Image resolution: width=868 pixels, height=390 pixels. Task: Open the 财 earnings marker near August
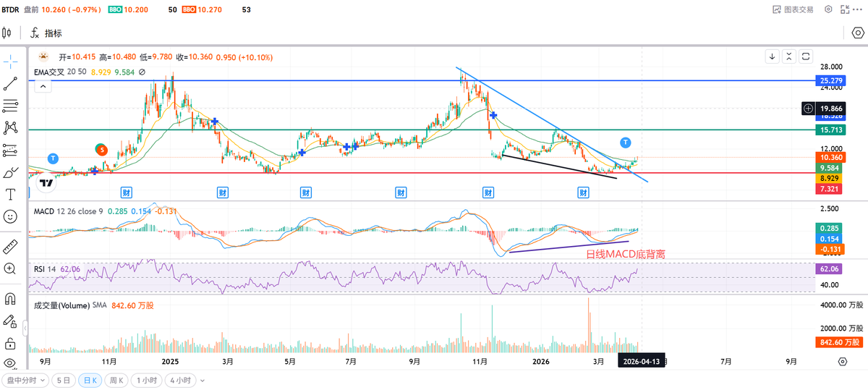401,192
